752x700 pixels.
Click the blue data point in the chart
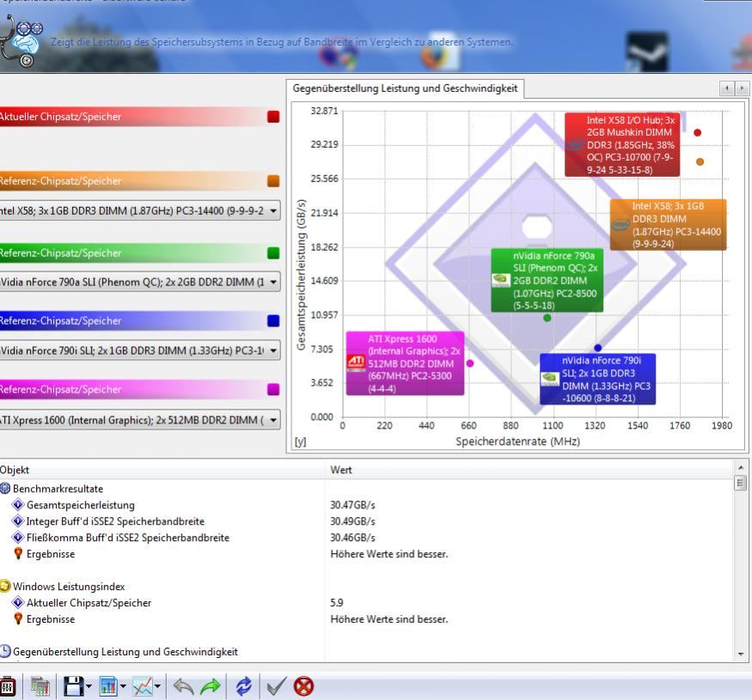click(597, 348)
